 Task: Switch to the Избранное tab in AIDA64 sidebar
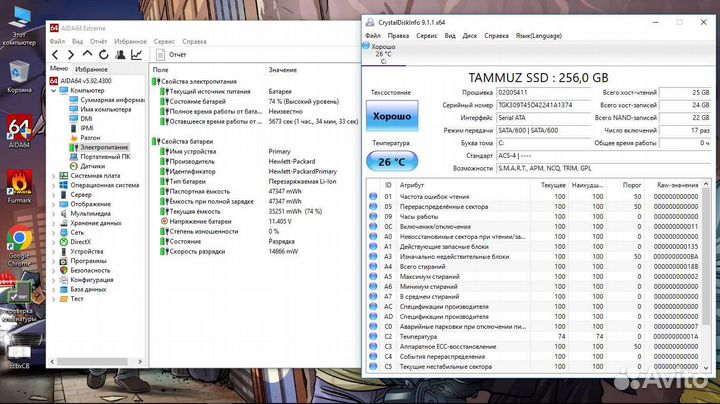click(91, 69)
